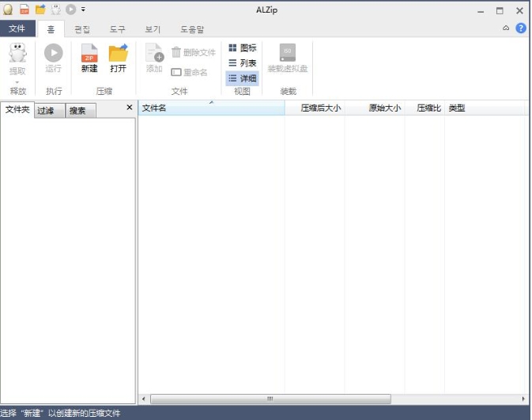This screenshot has width=532, height=420.
Task: Select the 搜索 search panel tab
Action: [81, 111]
